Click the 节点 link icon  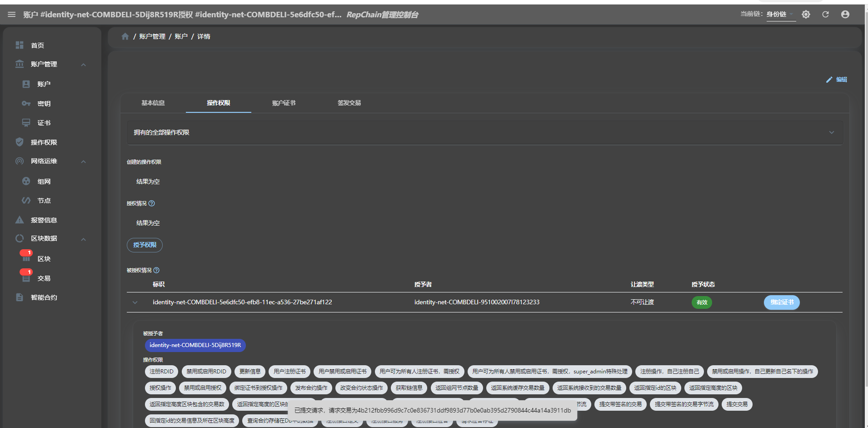click(x=26, y=200)
